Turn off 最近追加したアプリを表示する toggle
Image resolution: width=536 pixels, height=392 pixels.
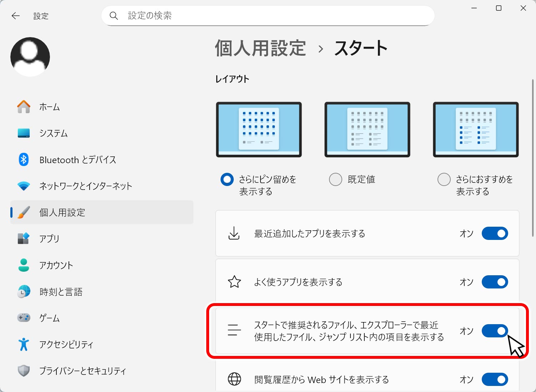[x=495, y=233]
